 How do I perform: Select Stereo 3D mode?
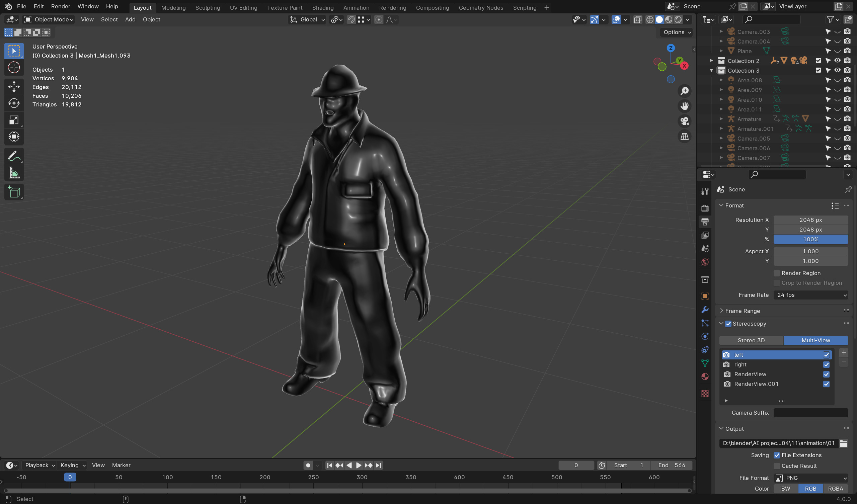[751, 340]
